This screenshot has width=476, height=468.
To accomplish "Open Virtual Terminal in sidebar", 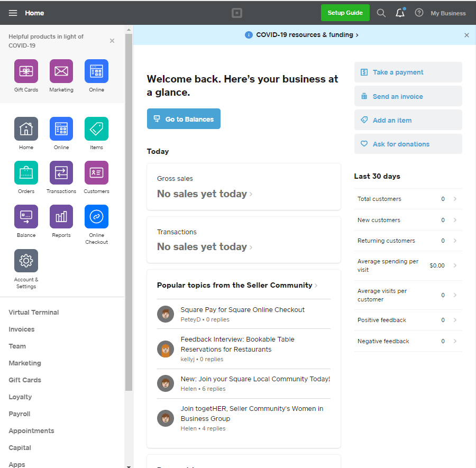I will pos(34,313).
